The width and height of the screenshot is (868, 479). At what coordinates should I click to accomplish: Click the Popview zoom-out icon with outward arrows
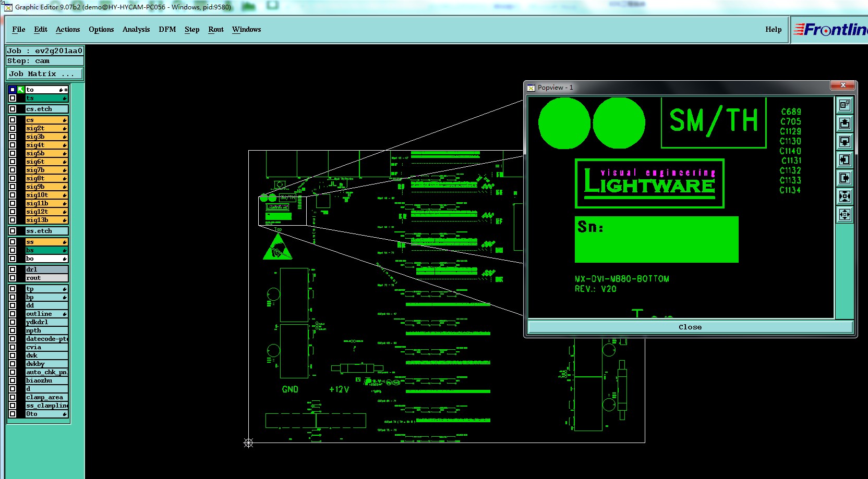click(x=845, y=214)
